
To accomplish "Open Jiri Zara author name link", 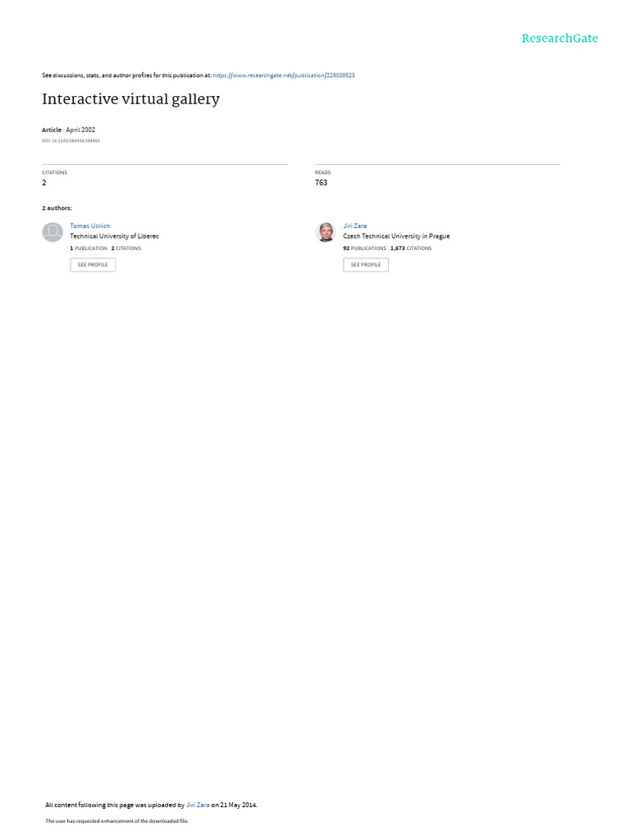I will (354, 226).
